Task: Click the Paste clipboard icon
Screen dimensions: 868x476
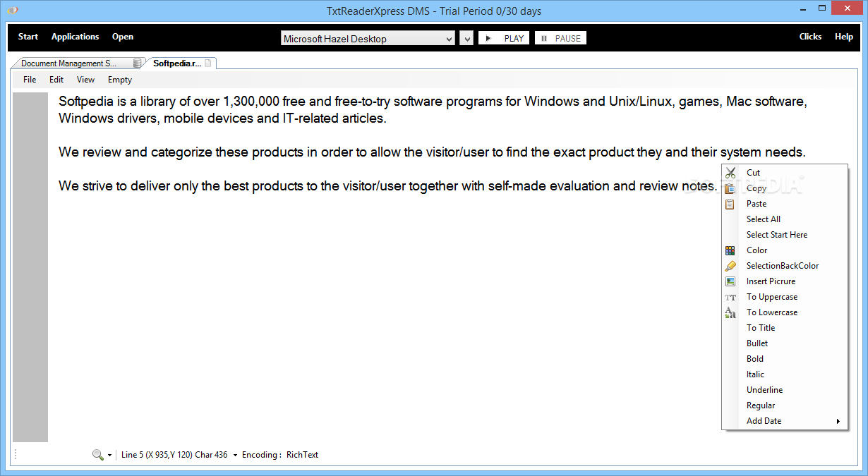Action: (730, 204)
